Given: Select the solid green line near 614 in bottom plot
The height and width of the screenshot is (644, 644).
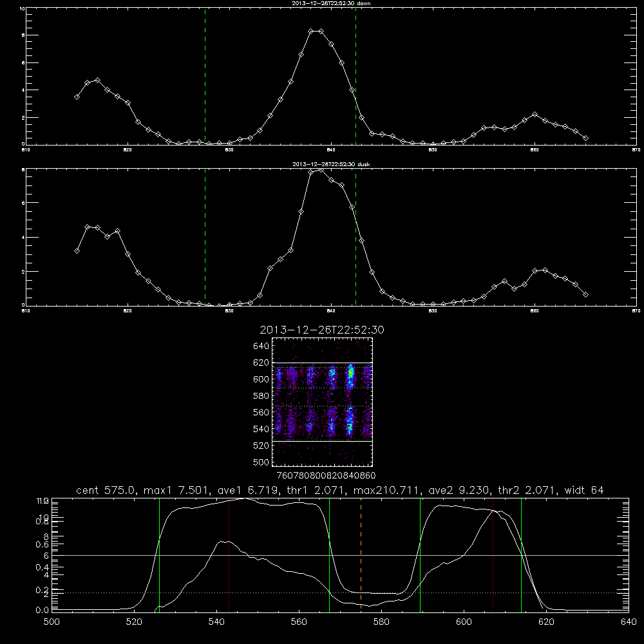Looking at the screenshot, I should point(521,554).
